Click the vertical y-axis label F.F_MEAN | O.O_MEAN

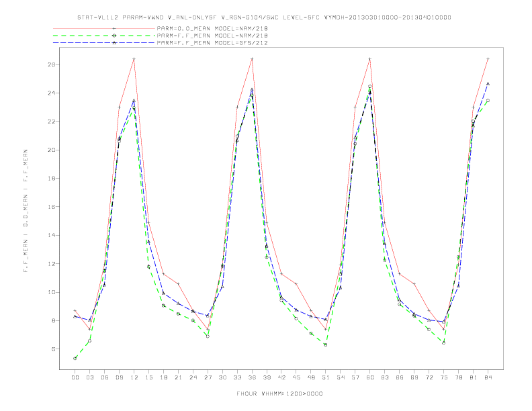coord(26,211)
